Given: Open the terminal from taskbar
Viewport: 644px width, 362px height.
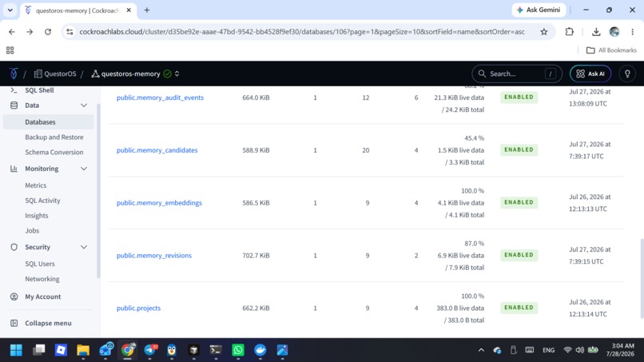Looking at the screenshot, I should (216, 350).
